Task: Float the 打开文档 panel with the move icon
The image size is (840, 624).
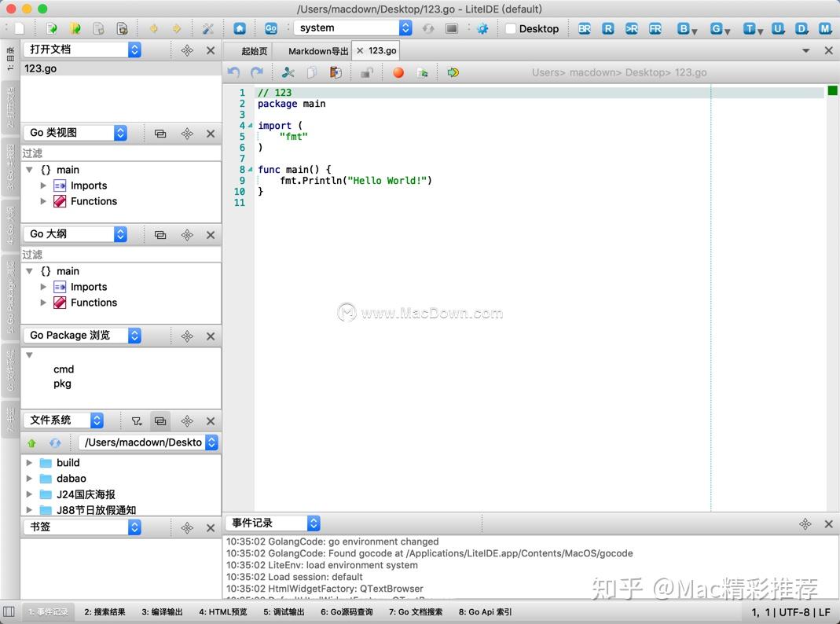Action: pos(187,50)
